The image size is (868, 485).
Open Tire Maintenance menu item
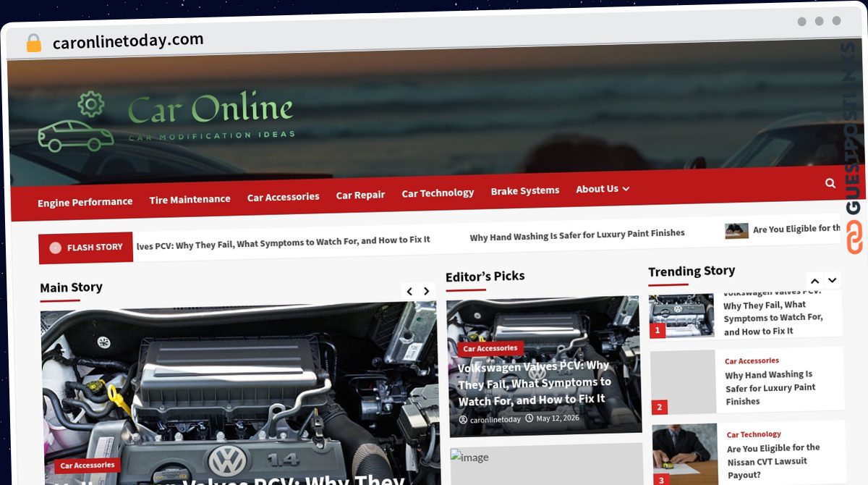click(190, 199)
